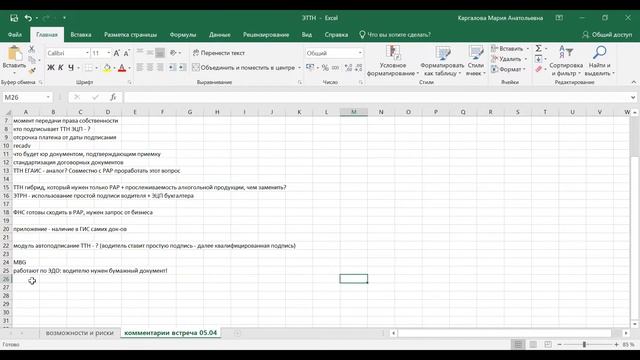Screen dimensions: 640x360
Task: Open the font settings dialog launcher
Action: point(130,82)
